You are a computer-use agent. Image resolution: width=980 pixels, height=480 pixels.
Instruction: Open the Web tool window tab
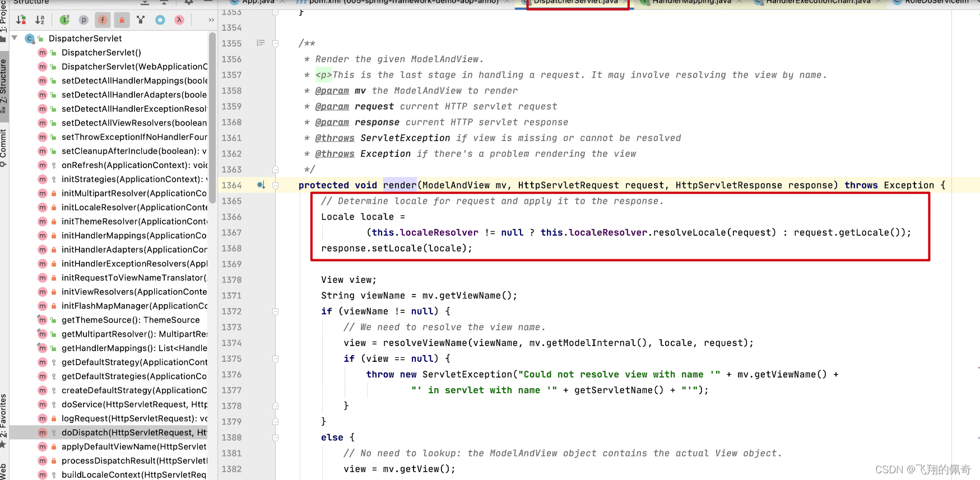(x=3, y=472)
